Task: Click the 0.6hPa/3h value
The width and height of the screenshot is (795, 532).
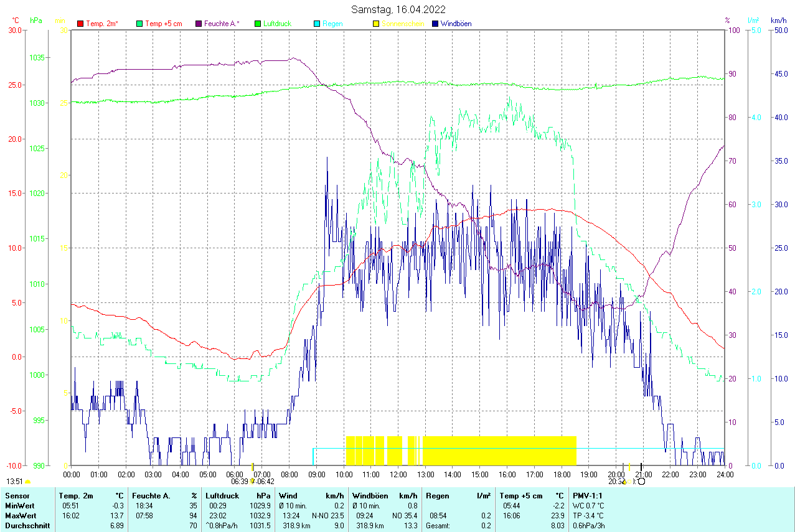Action: pos(590,526)
